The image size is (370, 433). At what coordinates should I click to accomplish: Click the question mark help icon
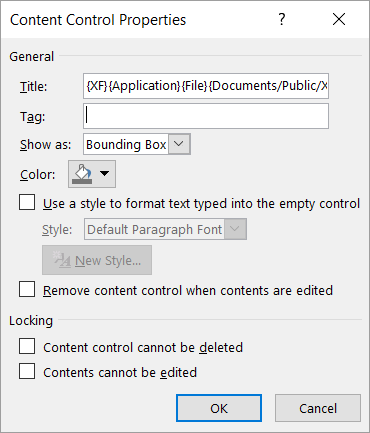point(282,19)
